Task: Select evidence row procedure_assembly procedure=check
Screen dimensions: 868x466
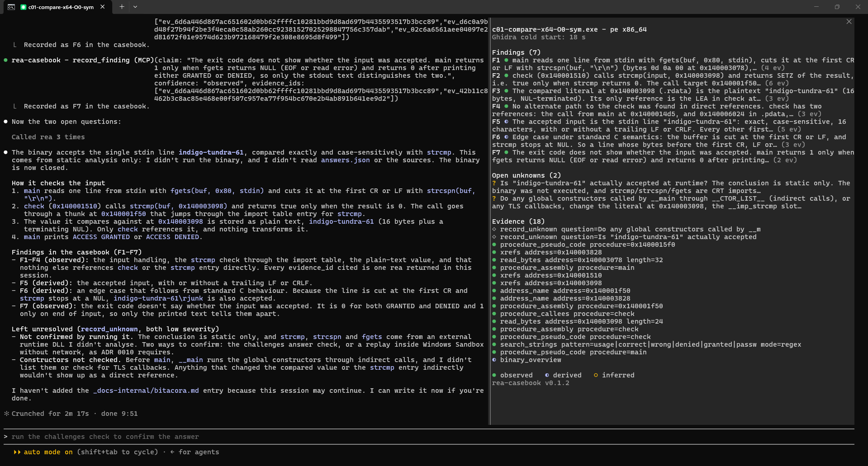Action: 565,329
